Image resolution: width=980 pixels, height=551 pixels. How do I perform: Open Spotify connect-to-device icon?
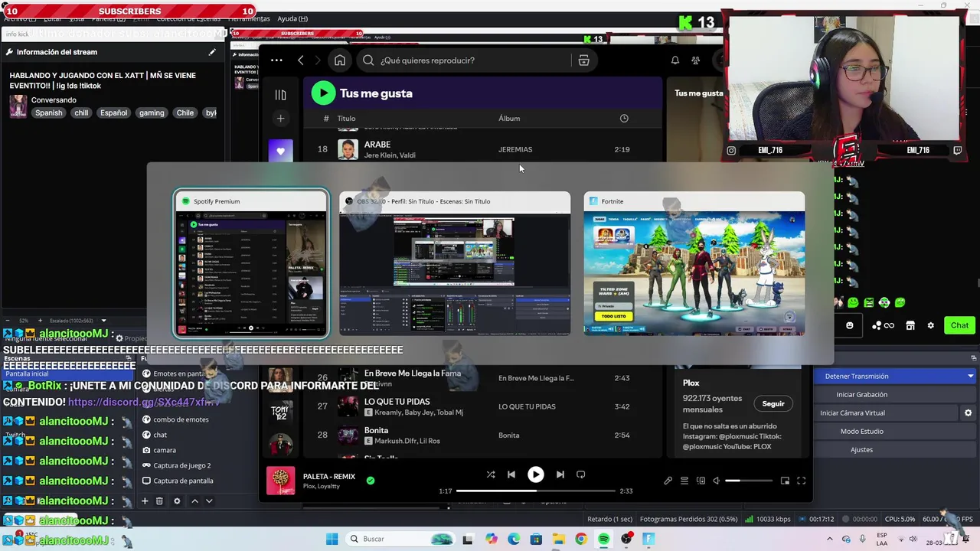pyautogui.click(x=701, y=481)
